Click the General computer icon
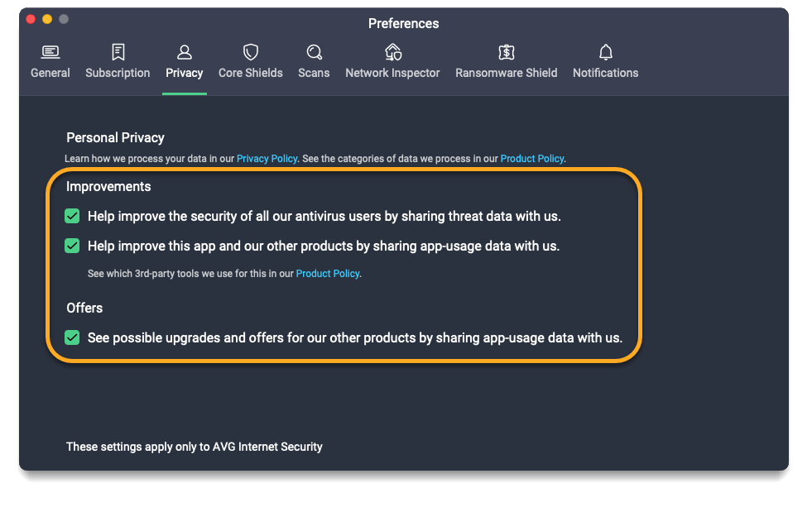The width and height of the screenshot is (812, 507). click(x=50, y=53)
